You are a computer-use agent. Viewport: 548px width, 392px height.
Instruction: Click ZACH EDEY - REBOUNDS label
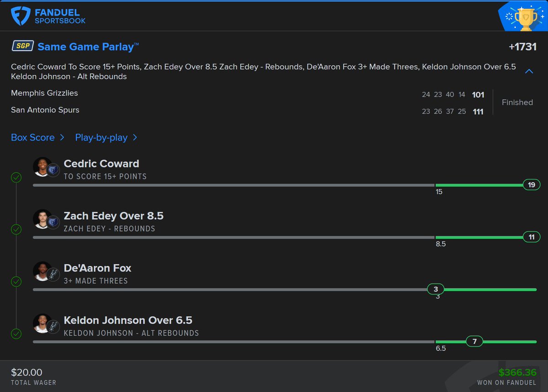109,229
